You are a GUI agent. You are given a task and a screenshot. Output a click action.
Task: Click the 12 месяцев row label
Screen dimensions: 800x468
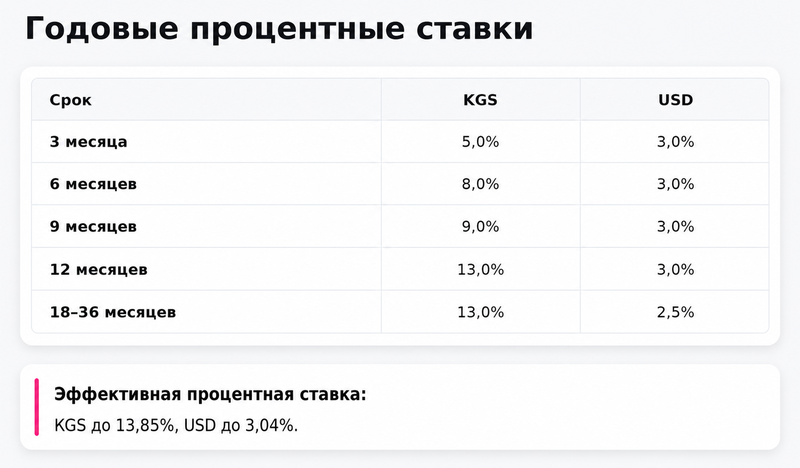98,269
